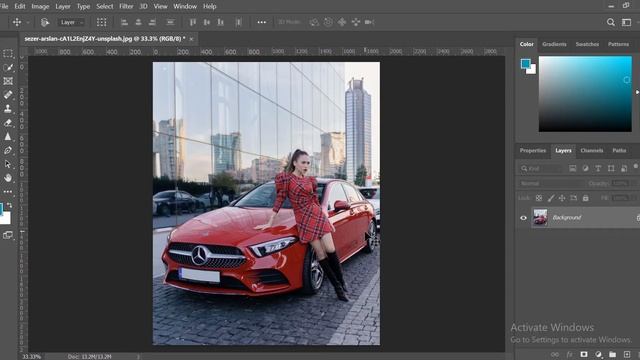
Task: Open the Filter menu
Action: pos(126,7)
